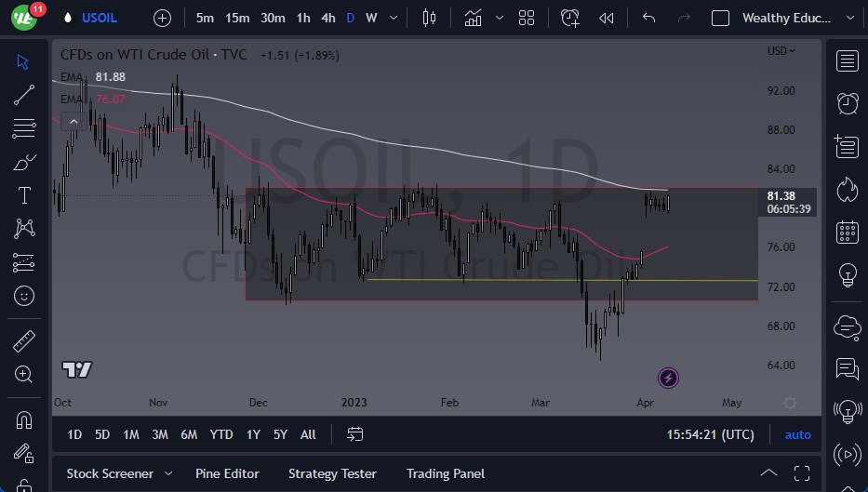Start bar replay mode
868x492 pixels.
click(607, 18)
